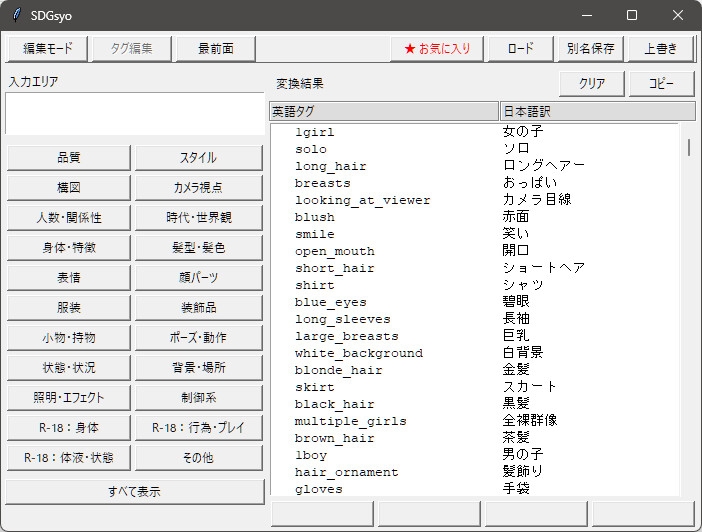Click inside the 入力エリア text box
This screenshot has height=532, width=702.
coord(134,113)
